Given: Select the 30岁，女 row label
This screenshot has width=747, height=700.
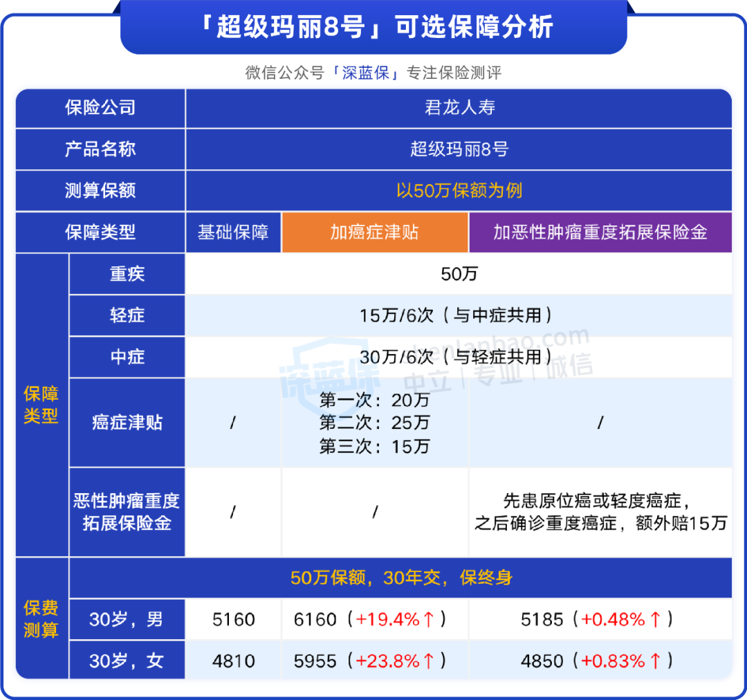Looking at the screenshot, I should [127, 661].
